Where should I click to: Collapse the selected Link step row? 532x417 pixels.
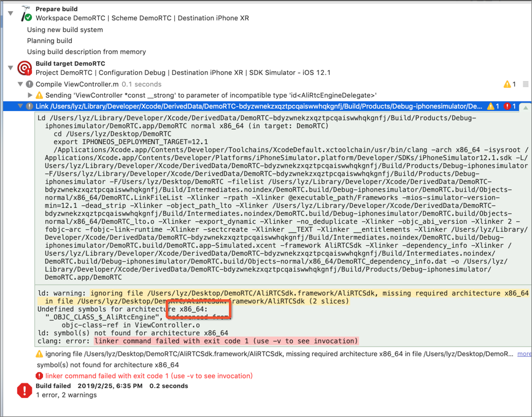click(x=20, y=106)
